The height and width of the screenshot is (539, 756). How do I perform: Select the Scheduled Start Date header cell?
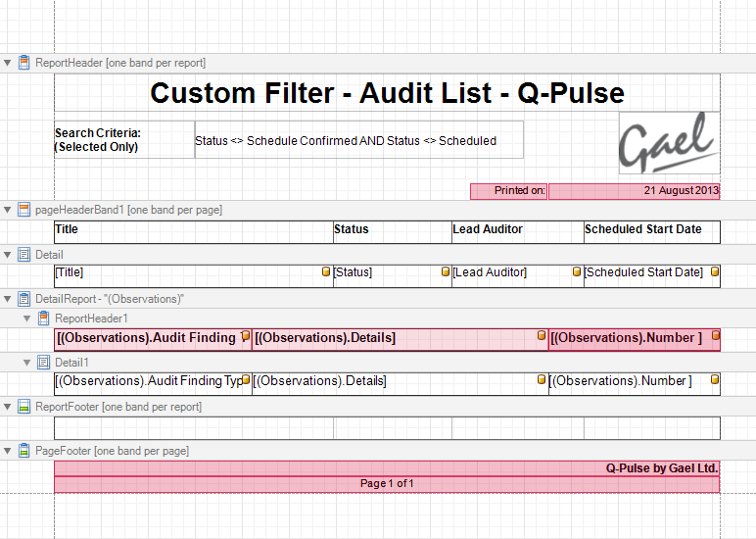(x=652, y=232)
